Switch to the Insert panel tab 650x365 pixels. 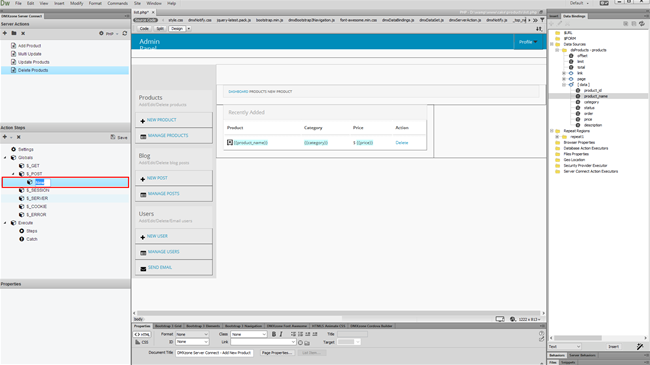[553, 16]
